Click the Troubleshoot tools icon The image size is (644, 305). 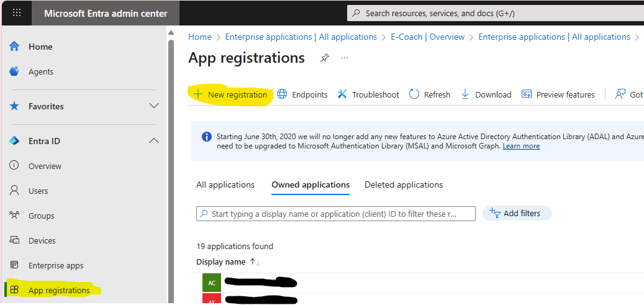(342, 94)
